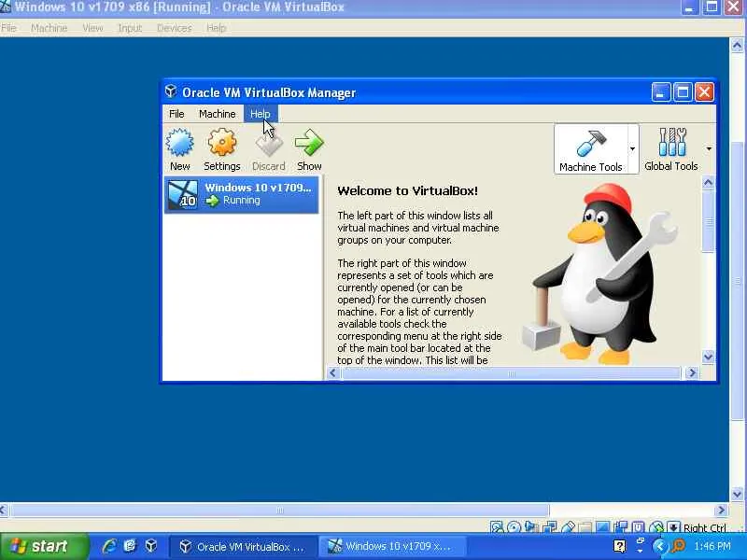Viewport: 747px width, 560px height.
Task: Open the Devices menu of the VM window
Action: (175, 28)
